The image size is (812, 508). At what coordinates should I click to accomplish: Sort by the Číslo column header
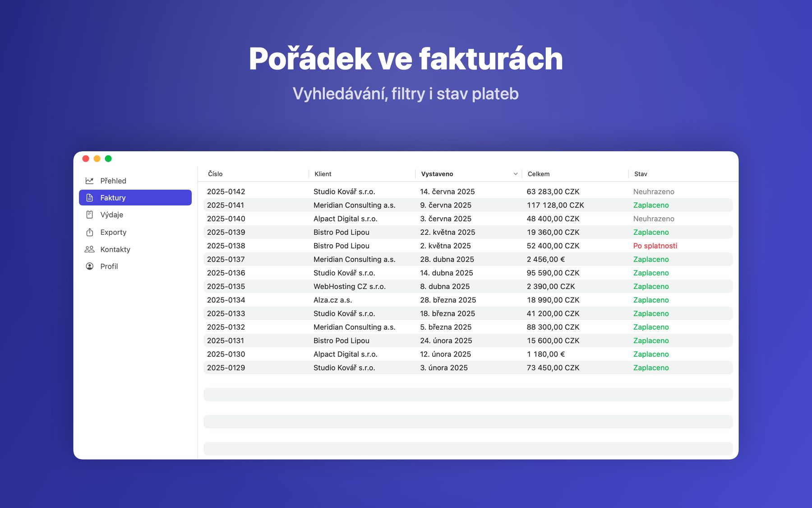[215, 174]
